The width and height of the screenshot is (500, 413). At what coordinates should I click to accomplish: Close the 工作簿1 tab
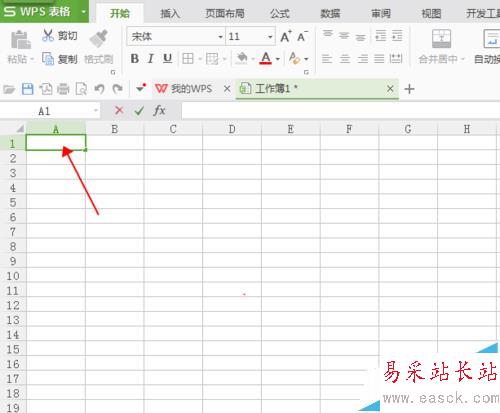point(390,89)
